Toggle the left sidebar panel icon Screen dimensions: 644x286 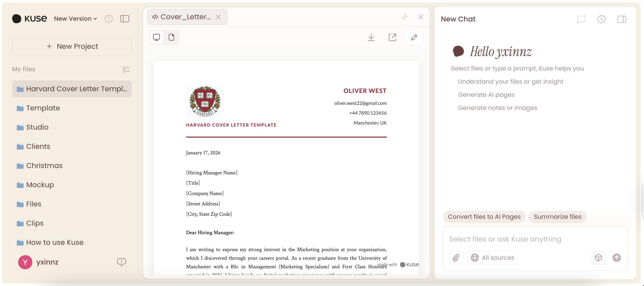click(x=125, y=19)
